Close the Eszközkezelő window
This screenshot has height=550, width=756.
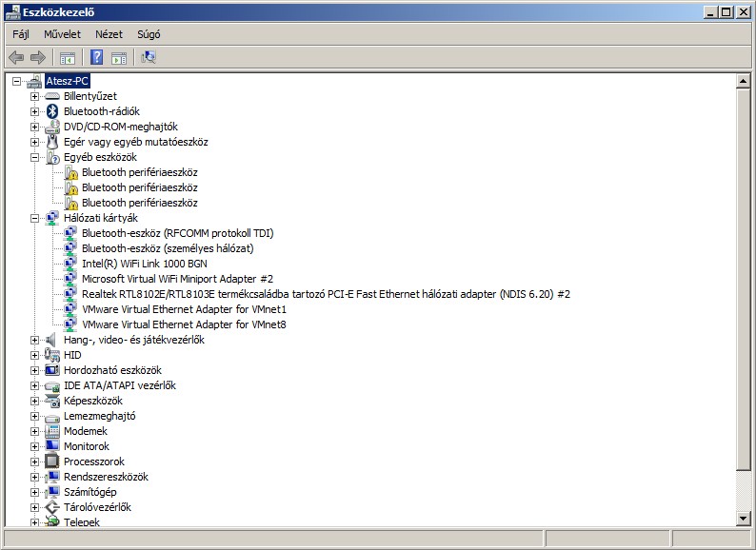(x=744, y=12)
